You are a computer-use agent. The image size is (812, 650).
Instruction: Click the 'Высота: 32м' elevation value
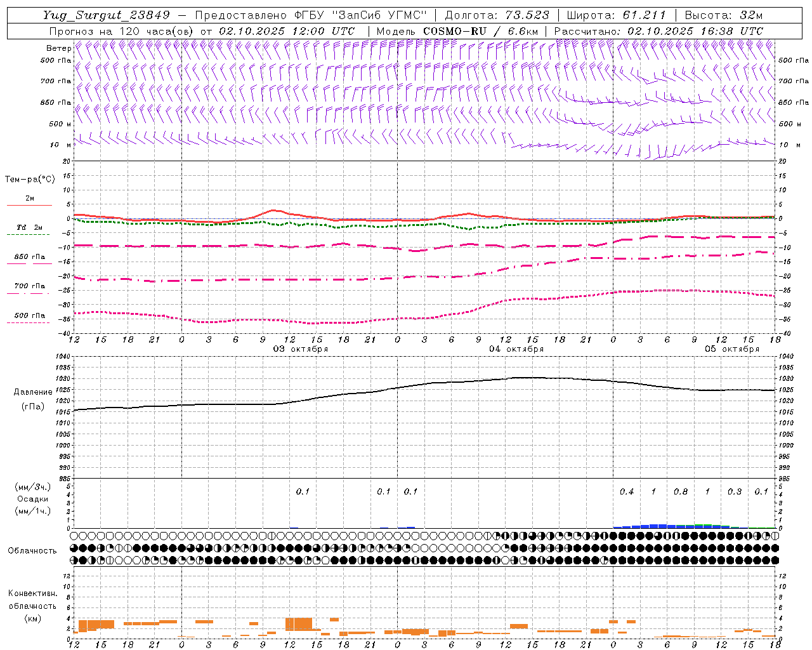pyautogui.click(x=723, y=15)
